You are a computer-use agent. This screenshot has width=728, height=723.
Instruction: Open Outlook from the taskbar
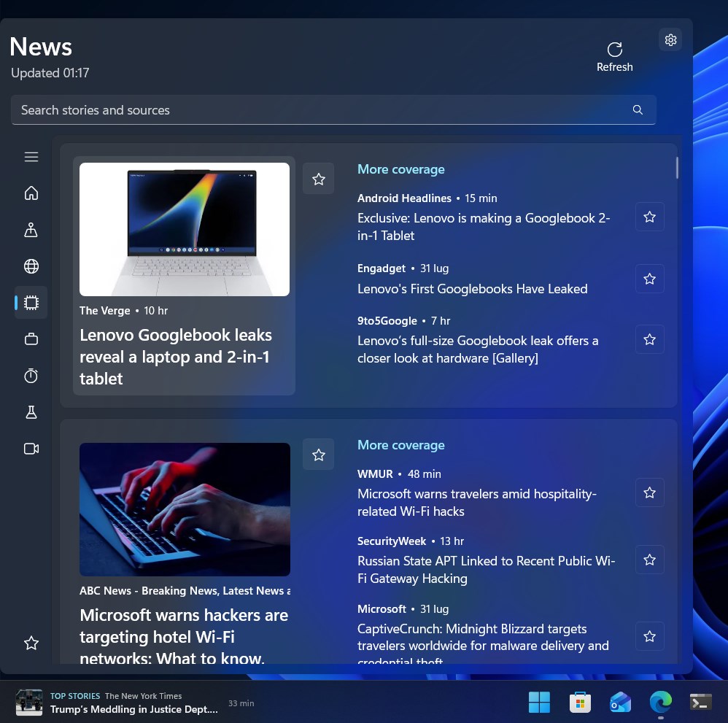pos(620,702)
